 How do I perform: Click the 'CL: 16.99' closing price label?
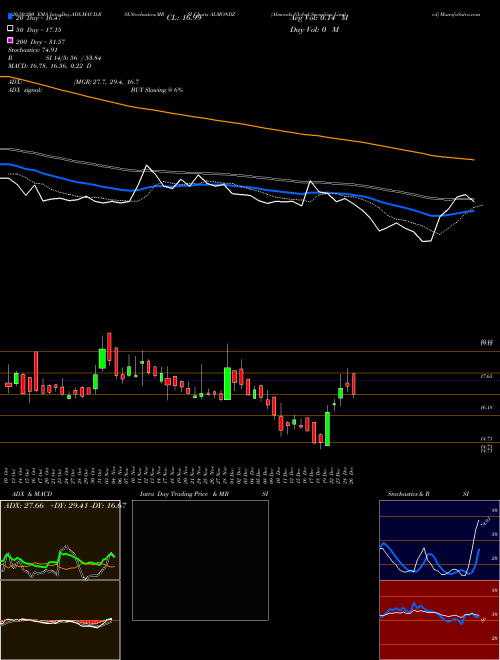click(184, 18)
